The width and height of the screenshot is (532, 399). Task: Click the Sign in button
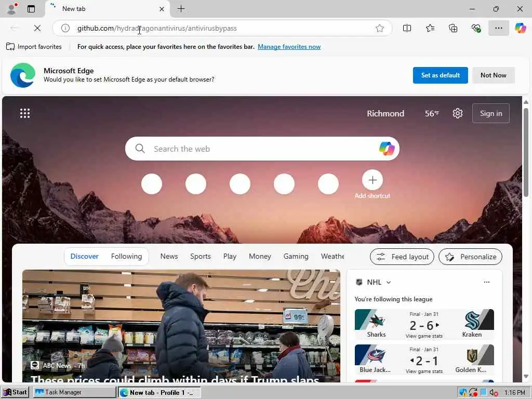click(x=490, y=113)
